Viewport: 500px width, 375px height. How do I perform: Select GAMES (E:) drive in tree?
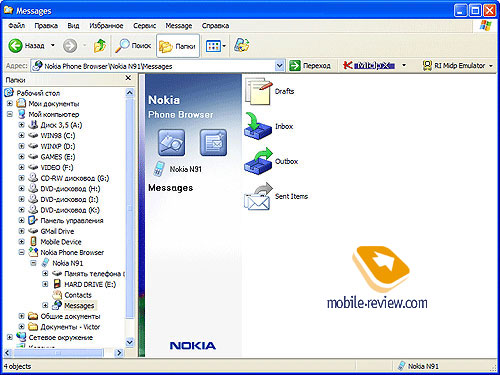click(x=58, y=157)
